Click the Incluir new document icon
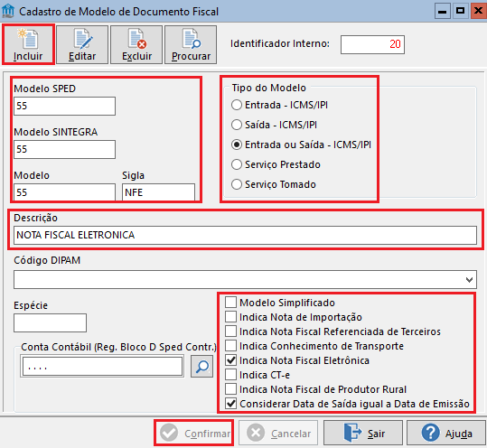This screenshot has height=448, width=487. 28,39
